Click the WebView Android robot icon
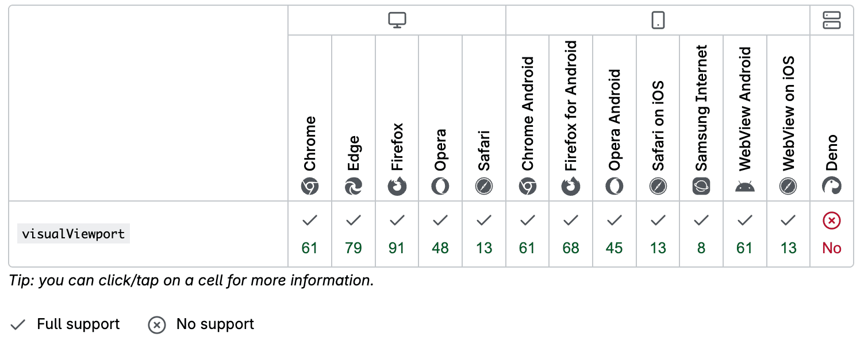 745,187
